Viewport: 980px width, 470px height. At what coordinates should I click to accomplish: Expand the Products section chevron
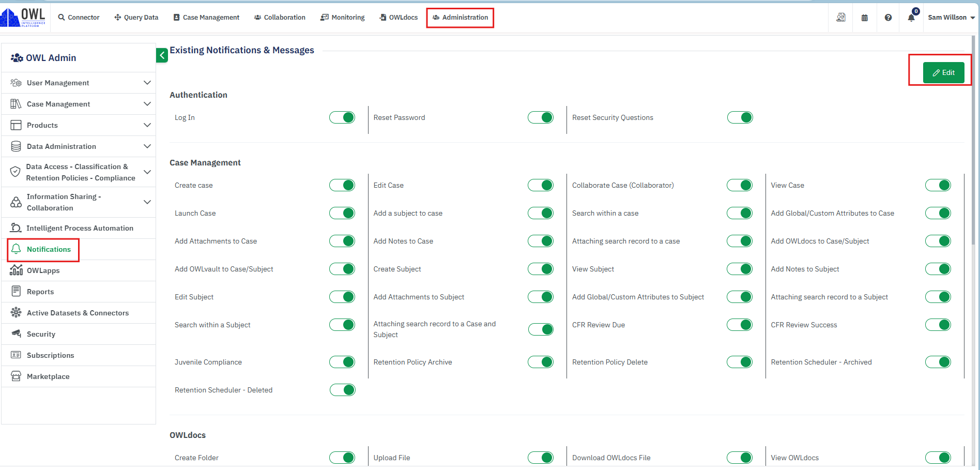147,125
